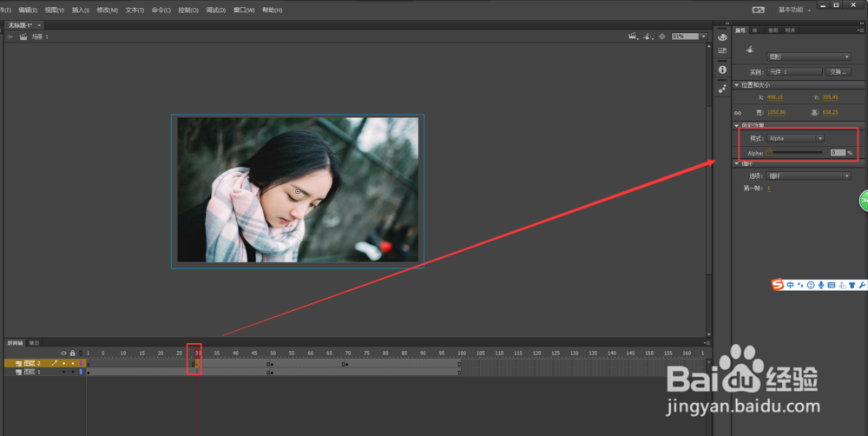The height and width of the screenshot is (436, 868).
Task: Select the 时间轴 timeline tab
Action: 15,343
